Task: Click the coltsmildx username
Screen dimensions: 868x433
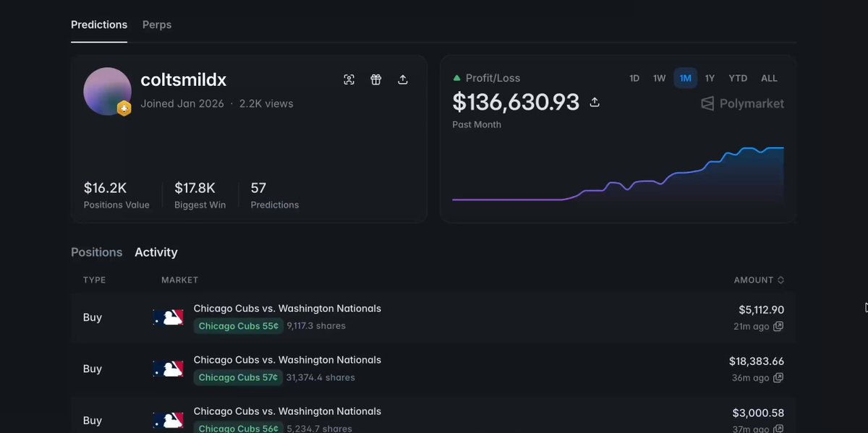Action: tap(184, 80)
